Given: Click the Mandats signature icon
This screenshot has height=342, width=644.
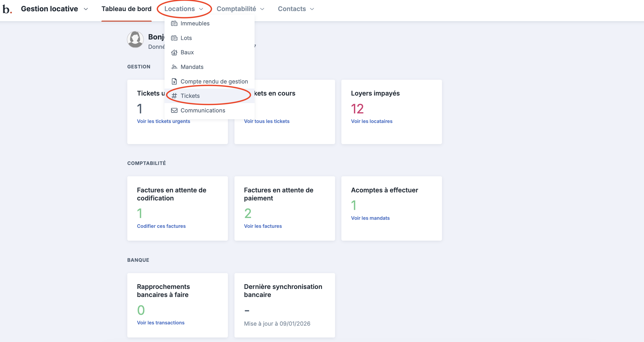Looking at the screenshot, I should click(174, 67).
